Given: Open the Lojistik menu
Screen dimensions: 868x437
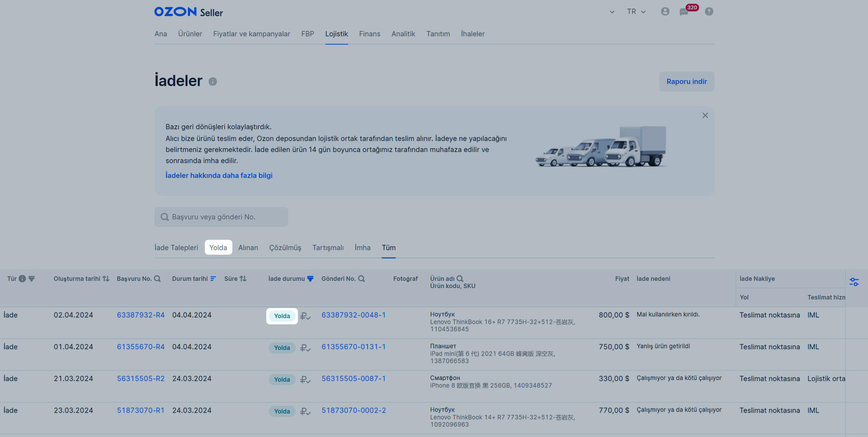Looking at the screenshot, I should coord(336,34).
